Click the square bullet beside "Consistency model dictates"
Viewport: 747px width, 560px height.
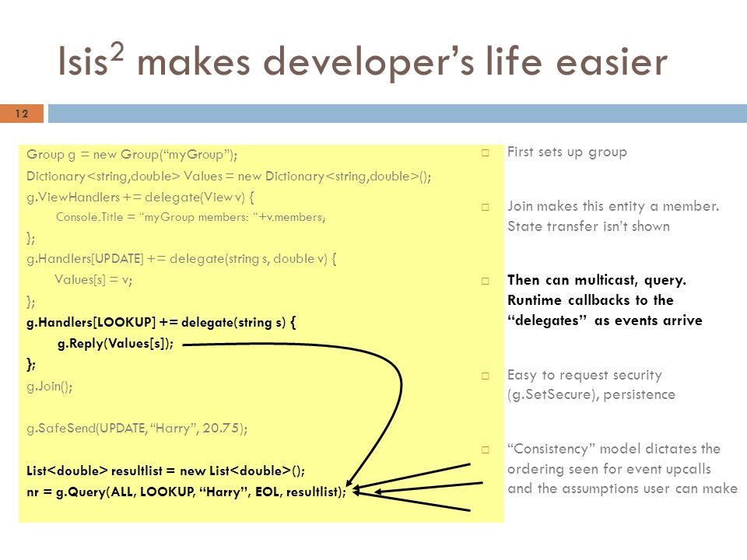coord(486,450)
